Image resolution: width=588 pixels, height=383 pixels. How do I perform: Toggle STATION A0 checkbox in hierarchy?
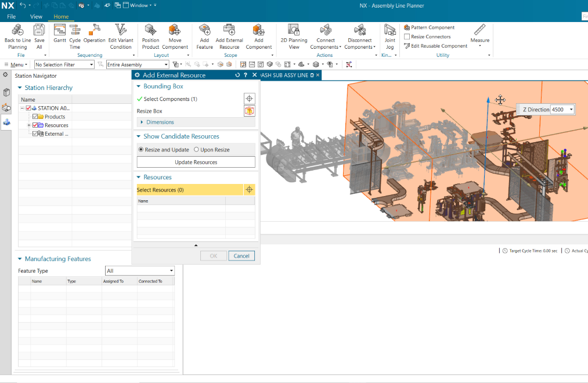[28, 108]
